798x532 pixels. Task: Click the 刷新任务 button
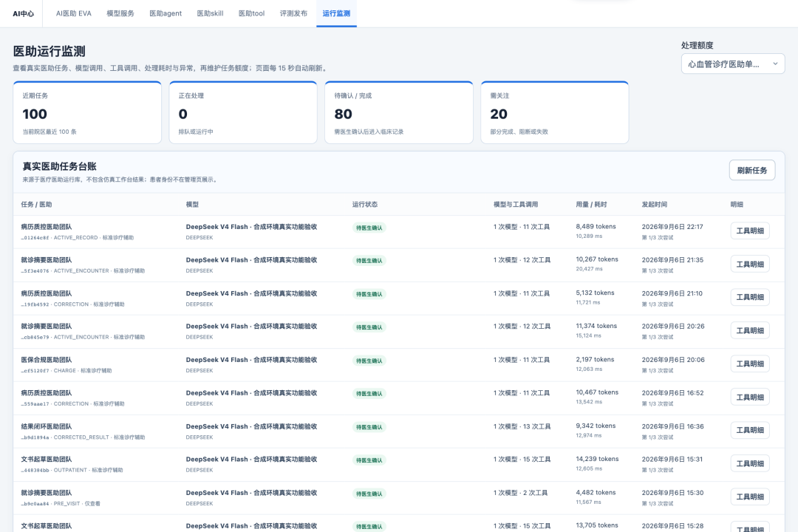[x=752, y=170]
